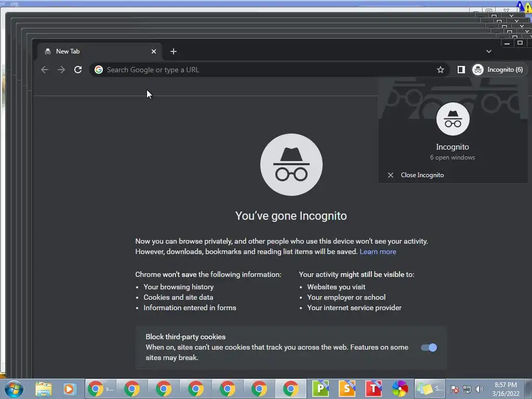
Task: Click the Websites you visit bullet
Action: coord(336,287)
